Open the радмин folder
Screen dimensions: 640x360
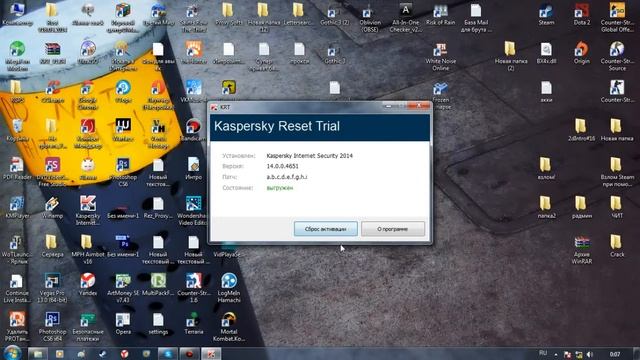(x=582, y=207)
